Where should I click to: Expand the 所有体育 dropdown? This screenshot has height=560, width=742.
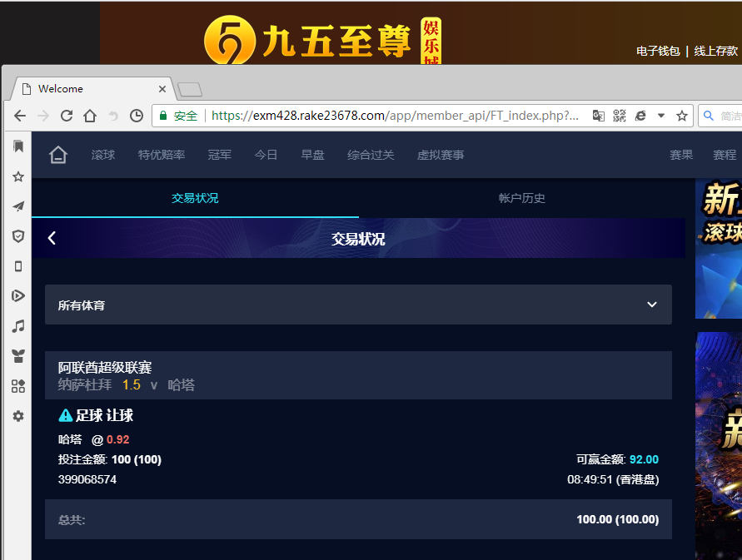click(358, 305)
